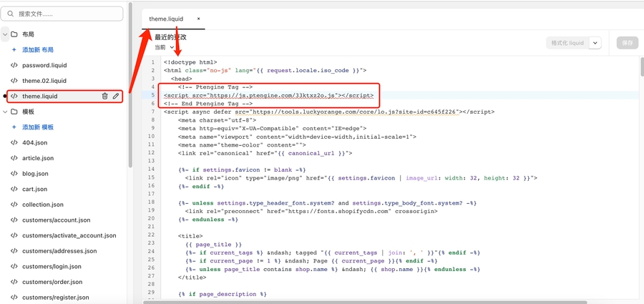Screen dimensions: 644x304
Task: Click code icon of 404.json
Action: point(14,142)
